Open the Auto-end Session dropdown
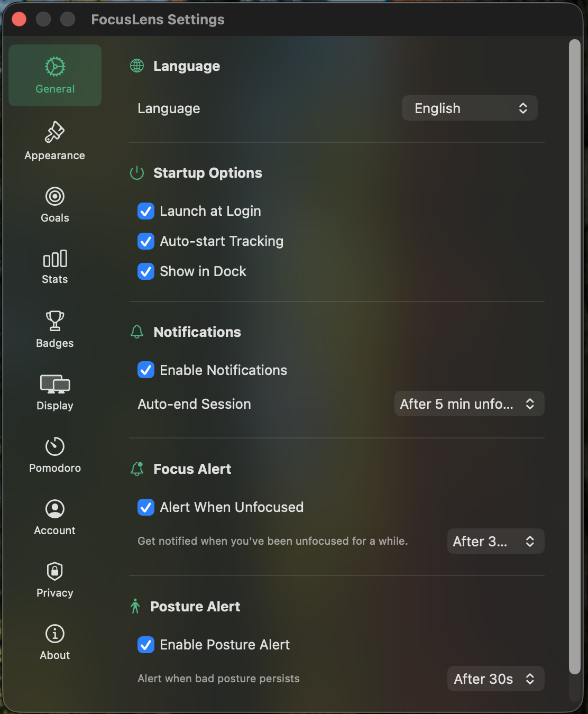588x714 pixels. tap(468, 404)
